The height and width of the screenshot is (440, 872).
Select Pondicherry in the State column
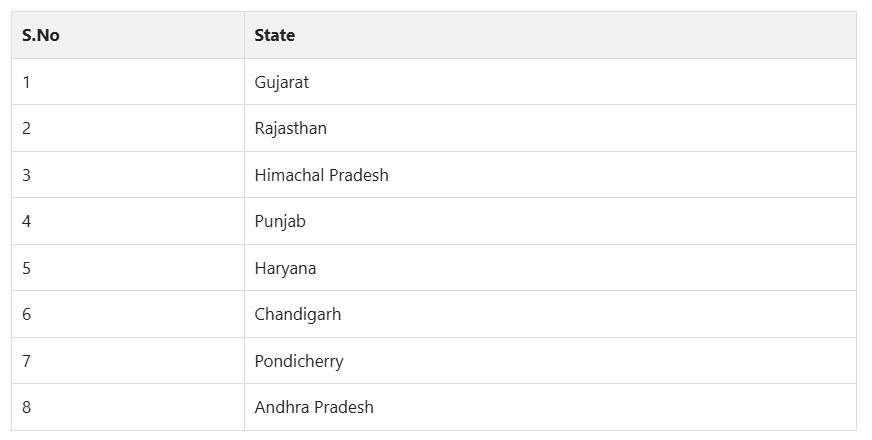(x=299, y=362)
